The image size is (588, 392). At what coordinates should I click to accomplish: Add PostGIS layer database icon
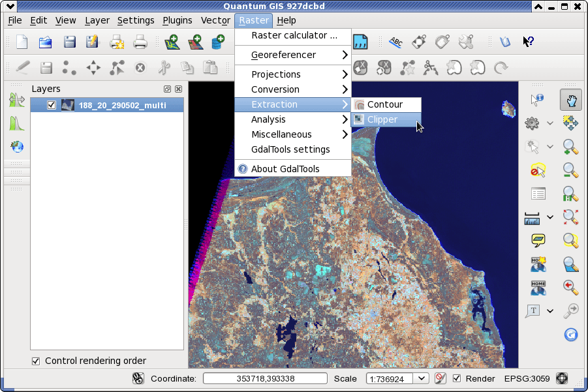[218, 42]
